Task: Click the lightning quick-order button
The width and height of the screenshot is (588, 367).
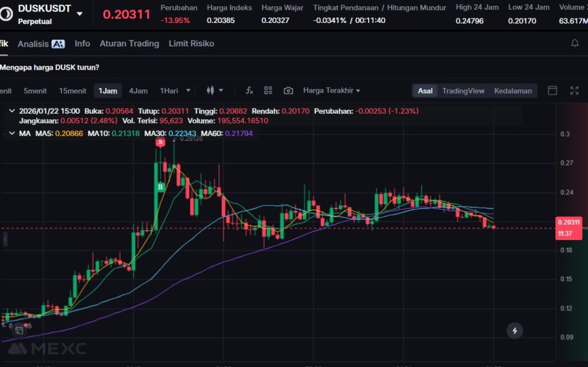Action: (x=515, y=330)
